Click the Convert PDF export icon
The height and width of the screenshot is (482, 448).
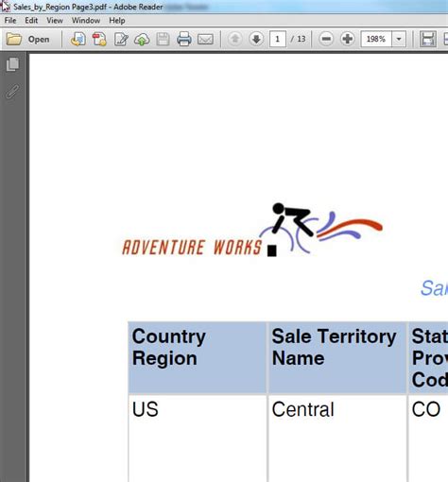[x=99, y=40]
